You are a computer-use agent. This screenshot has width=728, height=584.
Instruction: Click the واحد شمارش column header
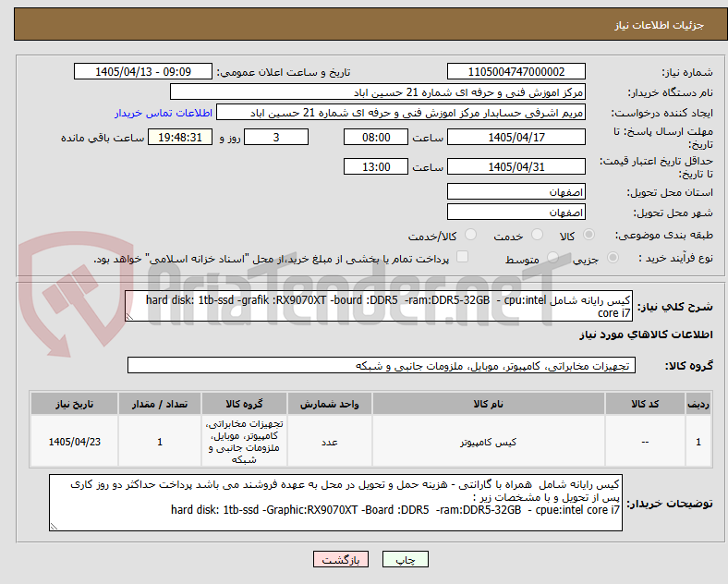[329, 404]
